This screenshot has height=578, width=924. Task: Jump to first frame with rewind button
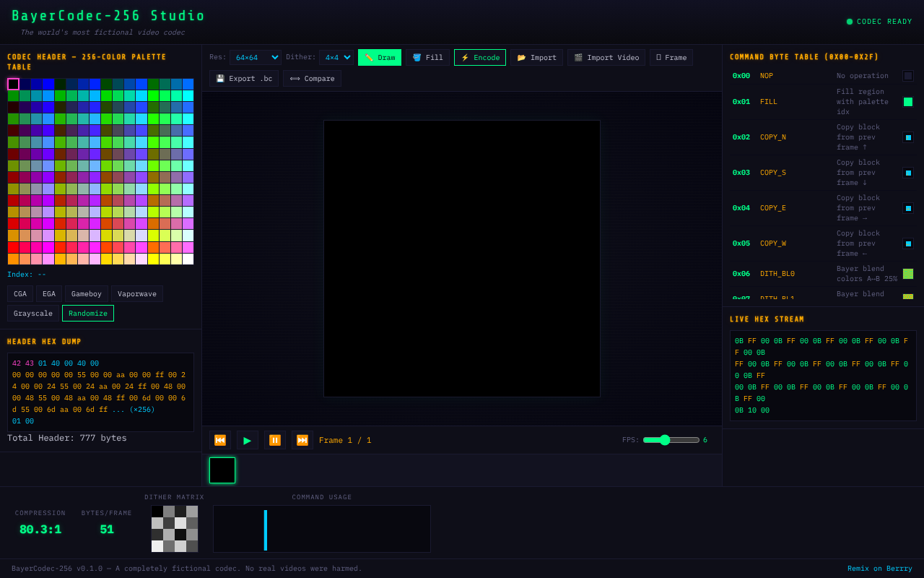click(220, 440)
